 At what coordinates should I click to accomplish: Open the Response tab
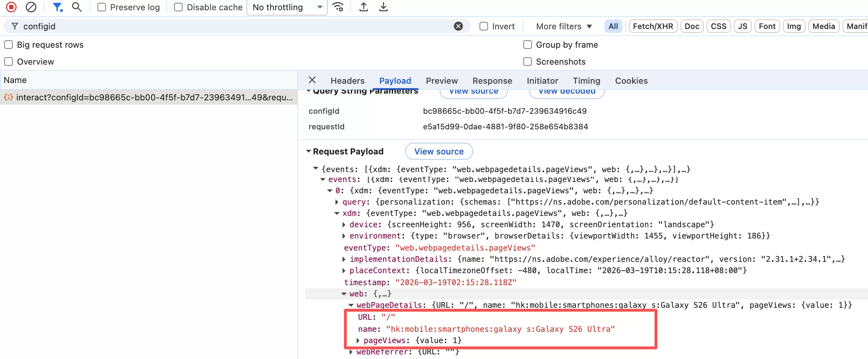click(x=492, y=81)
